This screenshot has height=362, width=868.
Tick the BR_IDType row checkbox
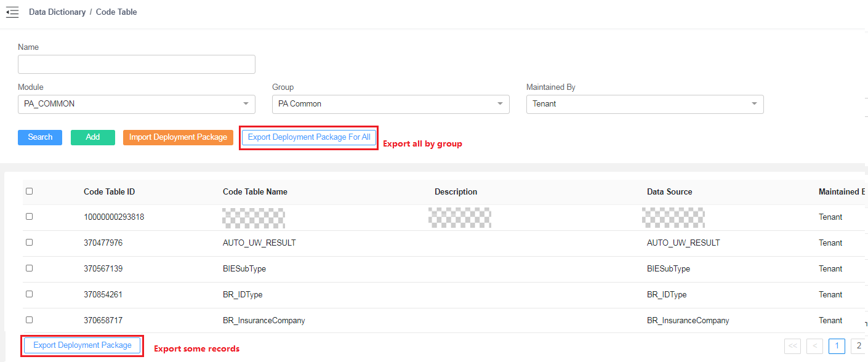[29, 294]
